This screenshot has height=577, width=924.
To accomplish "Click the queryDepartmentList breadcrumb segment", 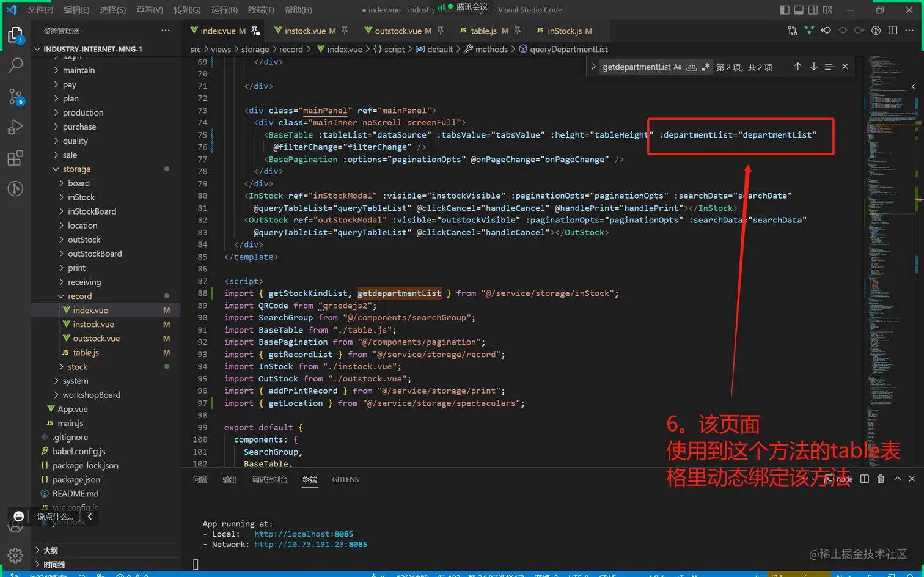I will pyautogui.click(x=563, y=49).
